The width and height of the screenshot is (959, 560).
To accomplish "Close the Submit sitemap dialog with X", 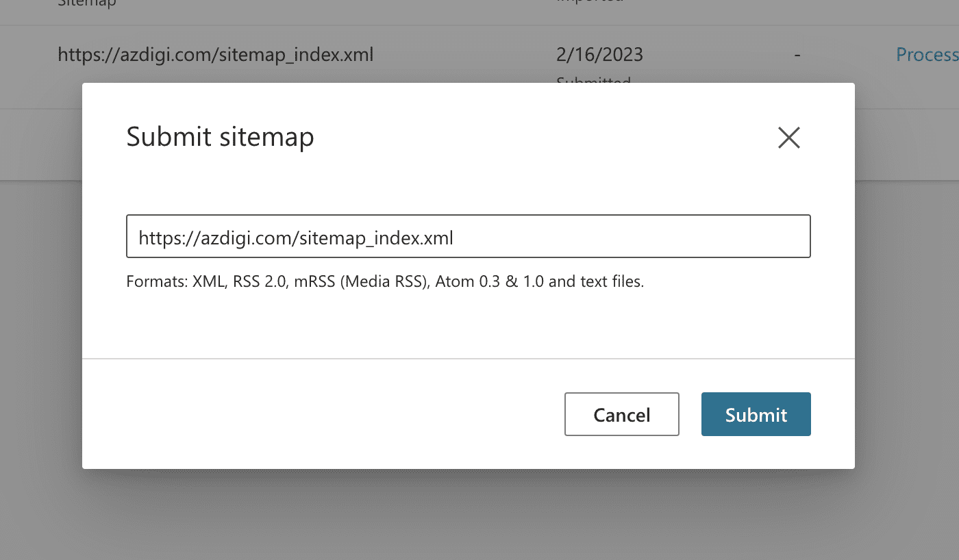I will click(x=789, y=138).
